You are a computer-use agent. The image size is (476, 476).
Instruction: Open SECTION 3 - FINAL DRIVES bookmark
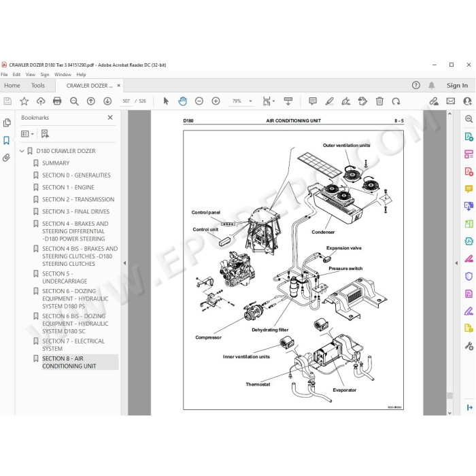(76, 211)
